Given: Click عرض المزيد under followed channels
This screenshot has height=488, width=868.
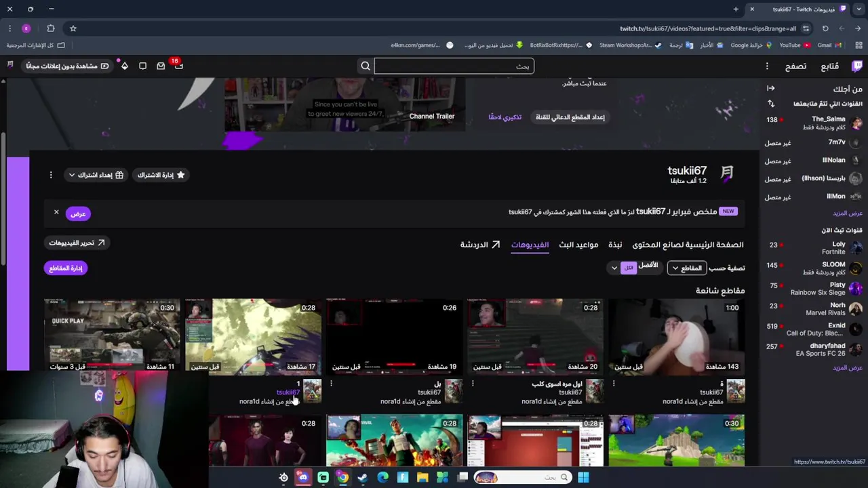Looking at the screenshot, I should point(847,213).
